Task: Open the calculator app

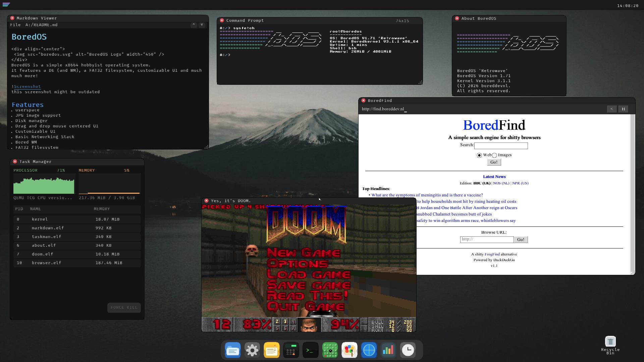Action: click(291, 350)
